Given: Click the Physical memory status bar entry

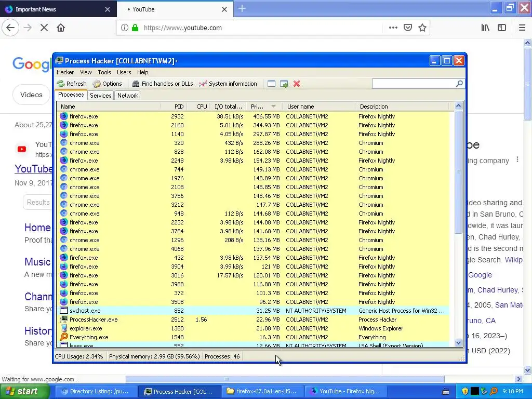Looking at the screenshot, I should (x=154, y=356).
